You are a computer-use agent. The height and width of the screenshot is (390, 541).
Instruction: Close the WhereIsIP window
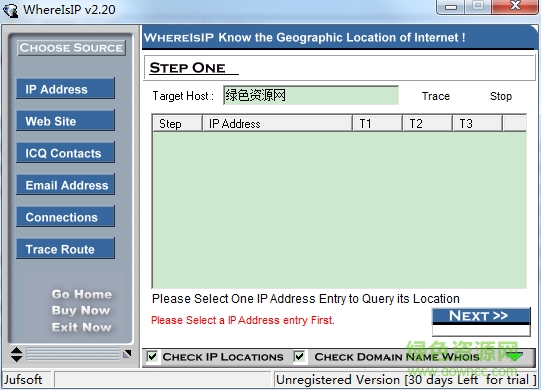(515, 7)
